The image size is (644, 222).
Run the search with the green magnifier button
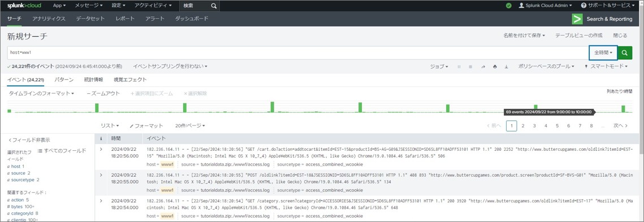pos(625,53)
